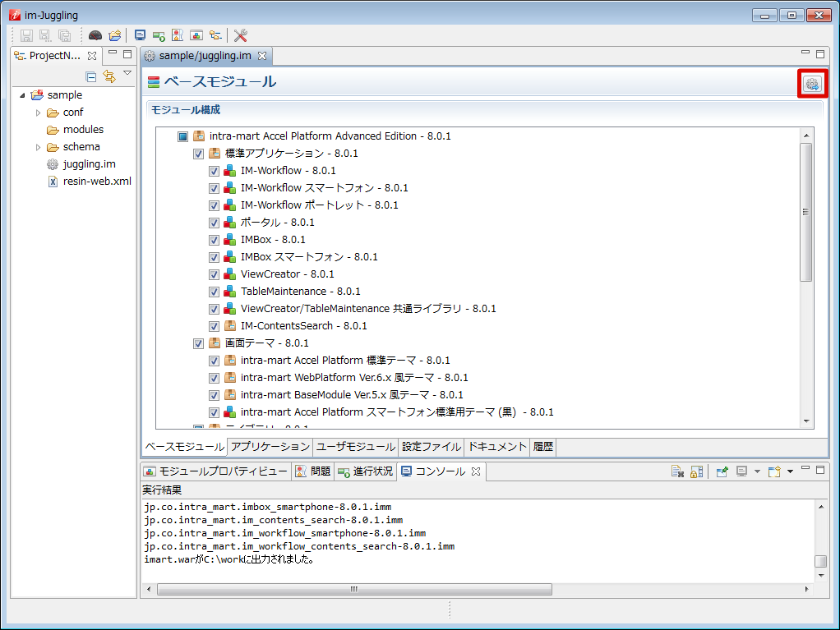
Task: Close the ProjectN... navigator tab
Action: coord(92,56)
